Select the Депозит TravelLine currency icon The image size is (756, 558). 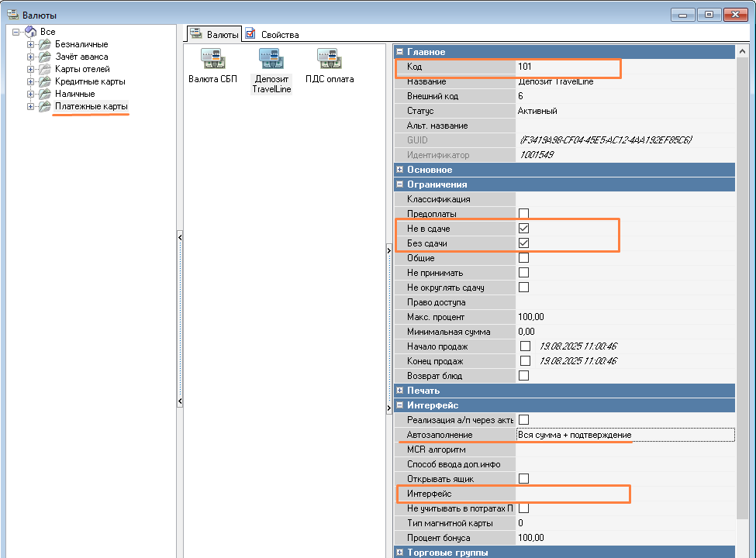pos(271,60)
